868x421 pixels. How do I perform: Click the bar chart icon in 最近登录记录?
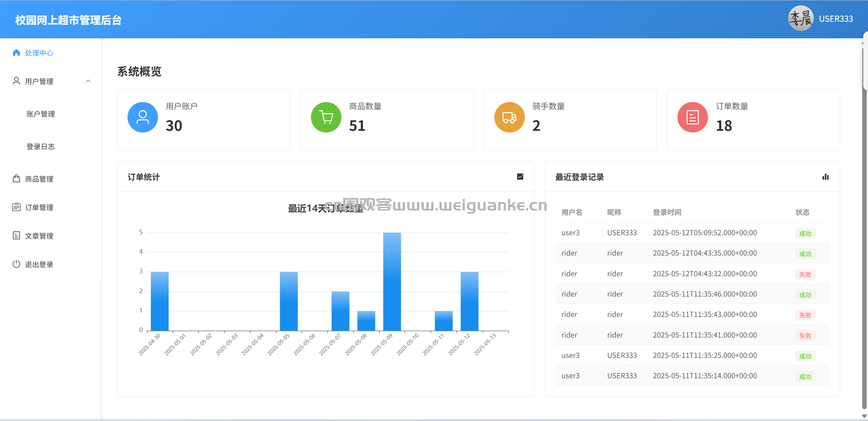coord(825,177)
